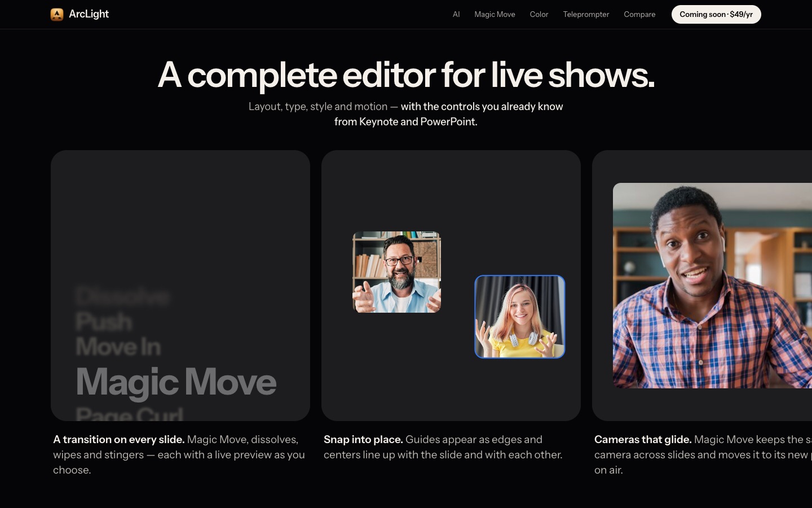
Task: Click the blurred 'Move In' transition text
Action: click(x=118, y=347)
